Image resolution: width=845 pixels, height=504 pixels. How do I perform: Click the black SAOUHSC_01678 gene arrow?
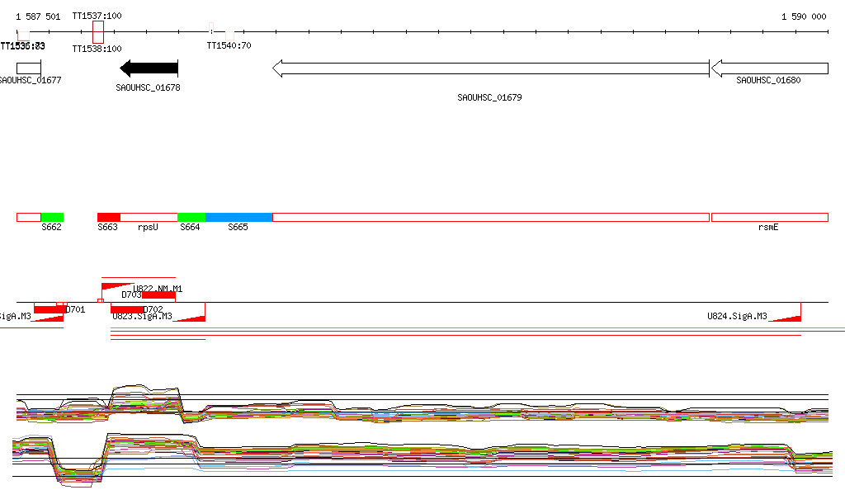(x=149, y=68)
